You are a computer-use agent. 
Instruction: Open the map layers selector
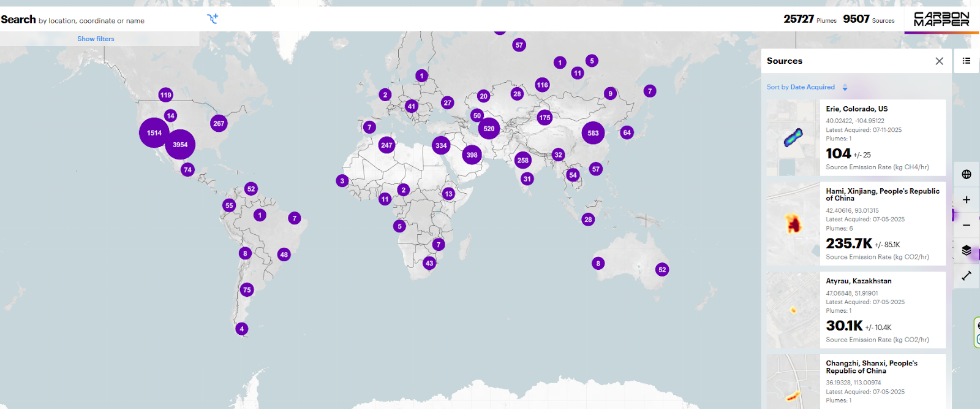coord(967,250)
